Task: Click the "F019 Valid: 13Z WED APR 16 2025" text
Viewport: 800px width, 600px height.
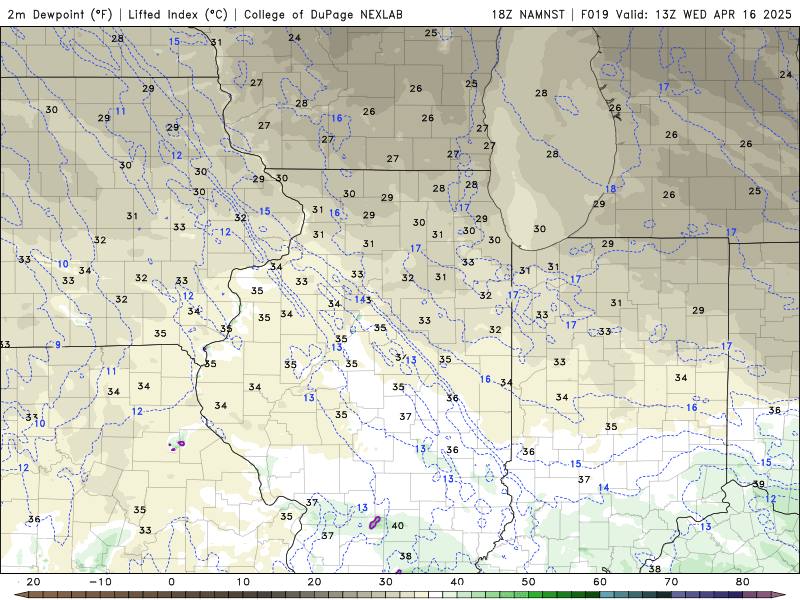Action: (686, 14)
